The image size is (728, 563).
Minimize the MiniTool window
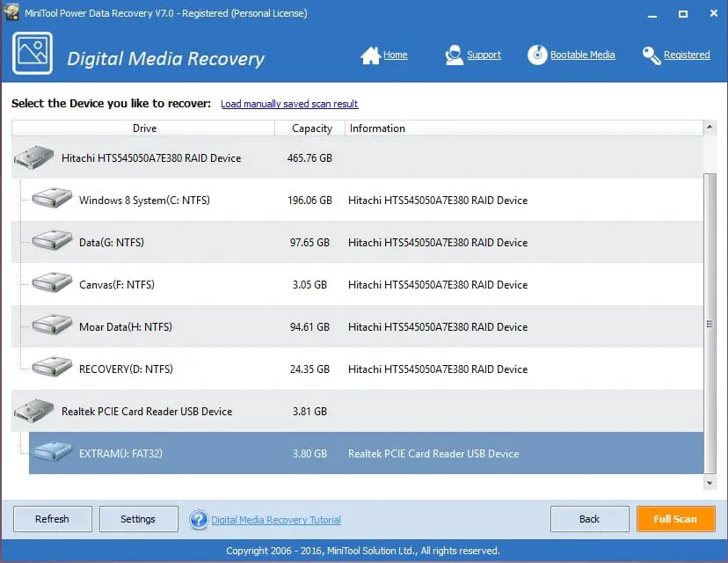coord(652,14)
